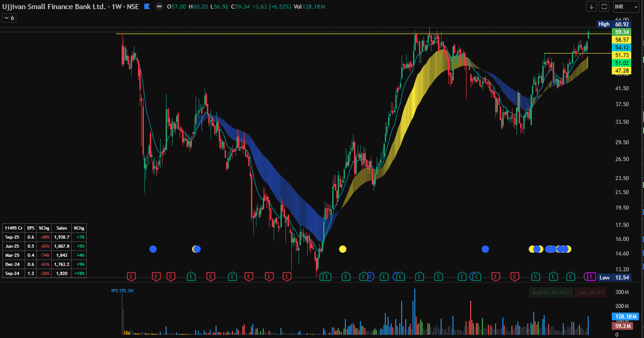Click the green 59.34 last price label
This screenshot has width=644, height=338.
[623, 32]
